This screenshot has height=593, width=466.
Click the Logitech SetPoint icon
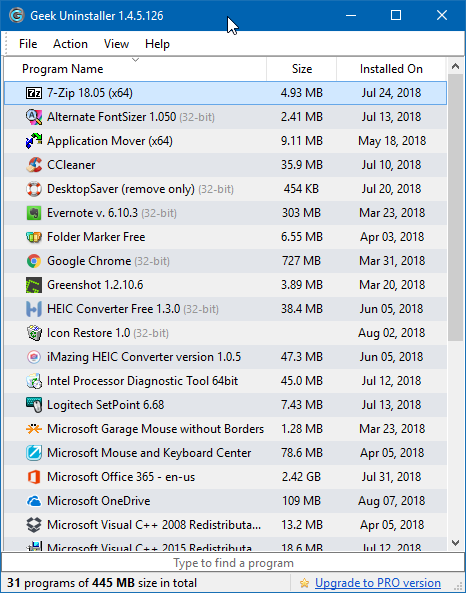[34, 405]
